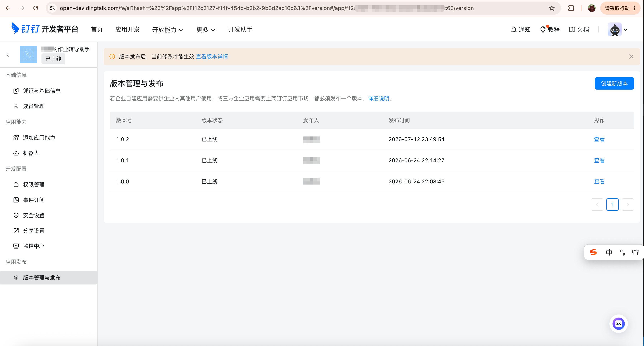Go back using the browser back arrow

8,8
